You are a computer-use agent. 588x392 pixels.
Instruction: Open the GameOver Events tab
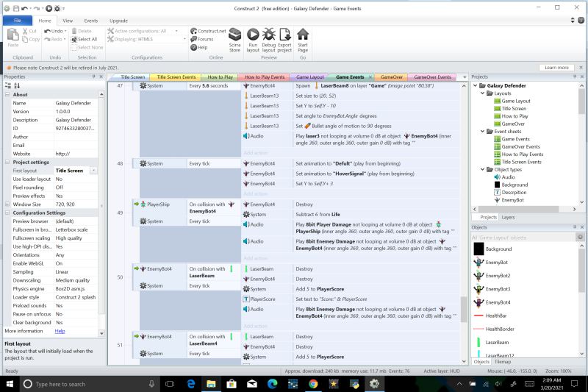point(432,77)
